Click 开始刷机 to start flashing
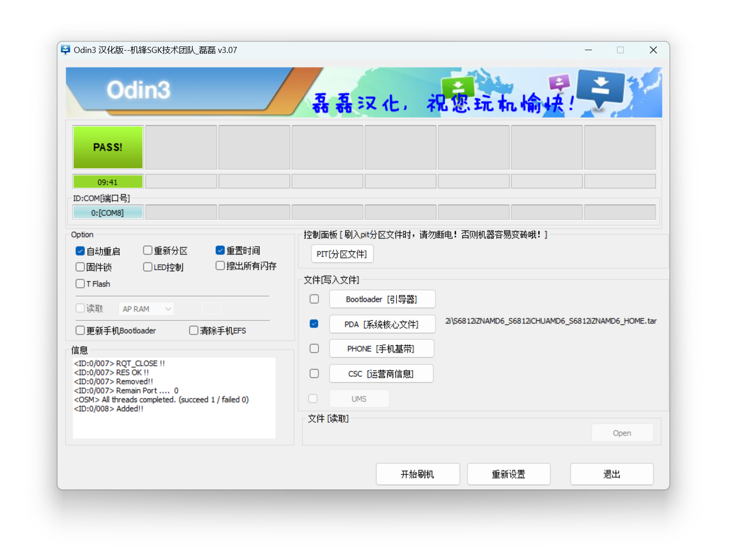 [x=418, y=474]
